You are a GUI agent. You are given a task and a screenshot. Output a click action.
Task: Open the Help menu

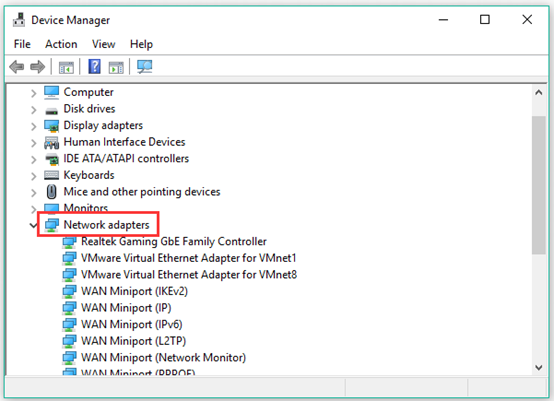(141, 44)
